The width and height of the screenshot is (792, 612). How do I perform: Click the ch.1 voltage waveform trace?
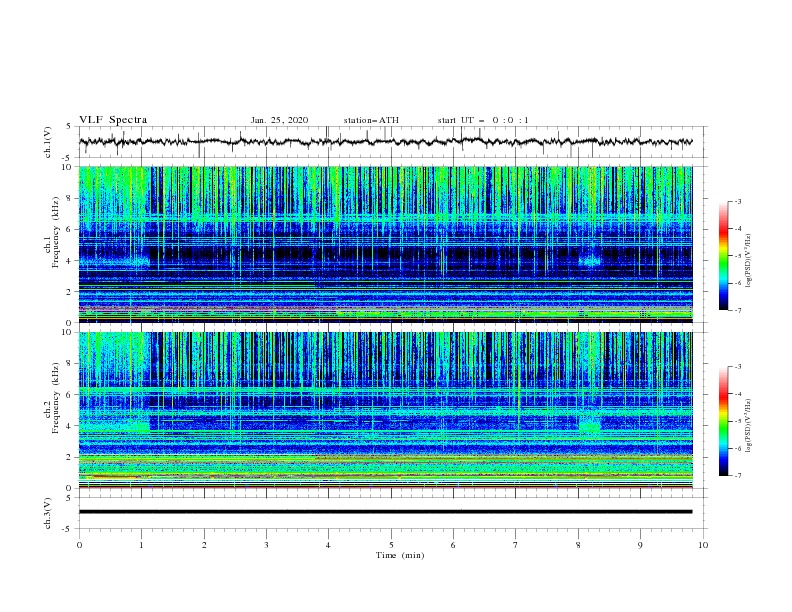point(385,142)
